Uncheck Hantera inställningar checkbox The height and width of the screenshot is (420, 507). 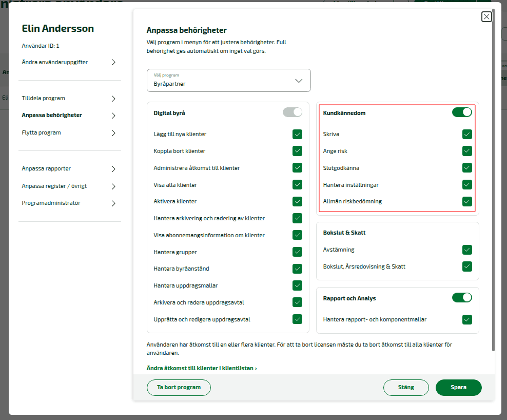coord(467,185)
